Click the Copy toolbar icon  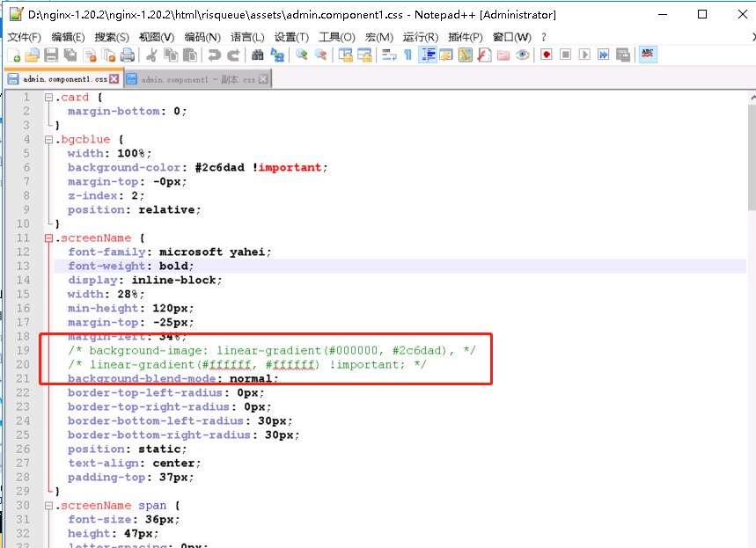[x=171, y=55]
